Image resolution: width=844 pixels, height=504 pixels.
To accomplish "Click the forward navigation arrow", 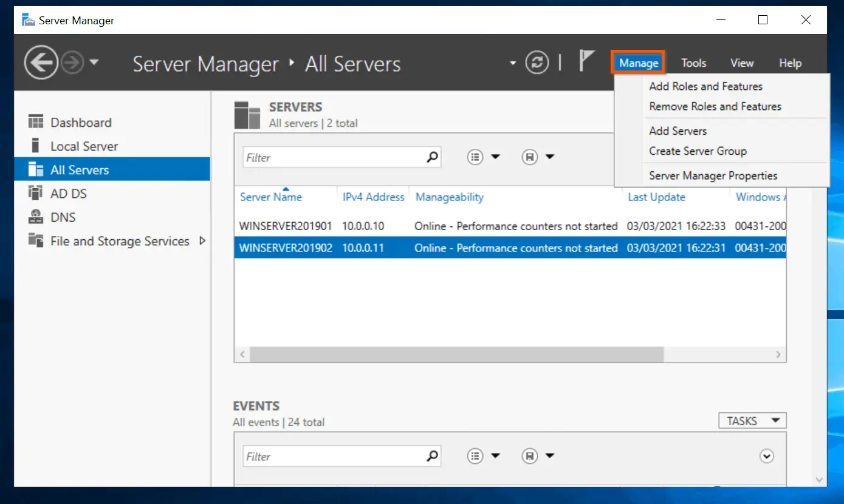I will 73,63.
